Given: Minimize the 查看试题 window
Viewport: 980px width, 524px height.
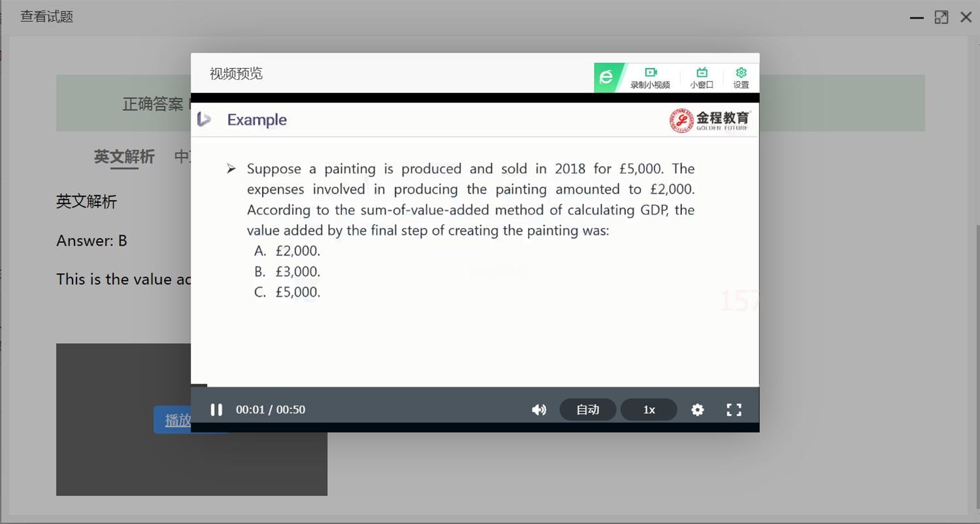Looking at the screenshot, I should [917, 18].
